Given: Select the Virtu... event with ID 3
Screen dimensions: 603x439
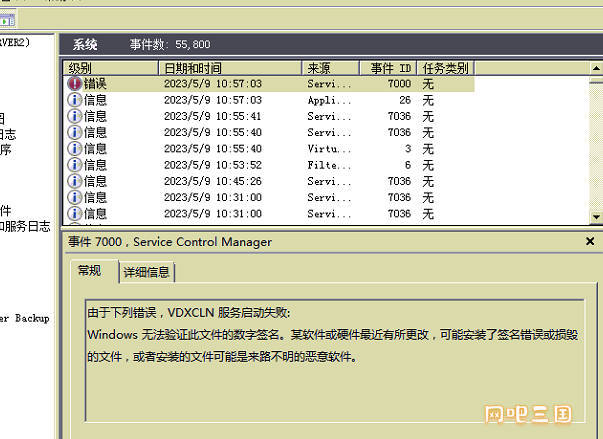Looking at the screenshot, I should click(269, 149).
